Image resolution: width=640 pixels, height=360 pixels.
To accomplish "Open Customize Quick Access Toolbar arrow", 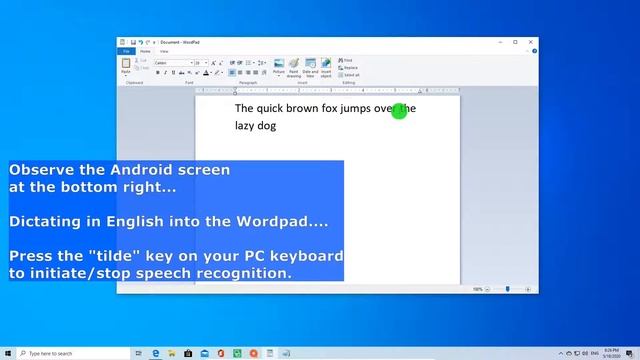I will tap(154, 42).
